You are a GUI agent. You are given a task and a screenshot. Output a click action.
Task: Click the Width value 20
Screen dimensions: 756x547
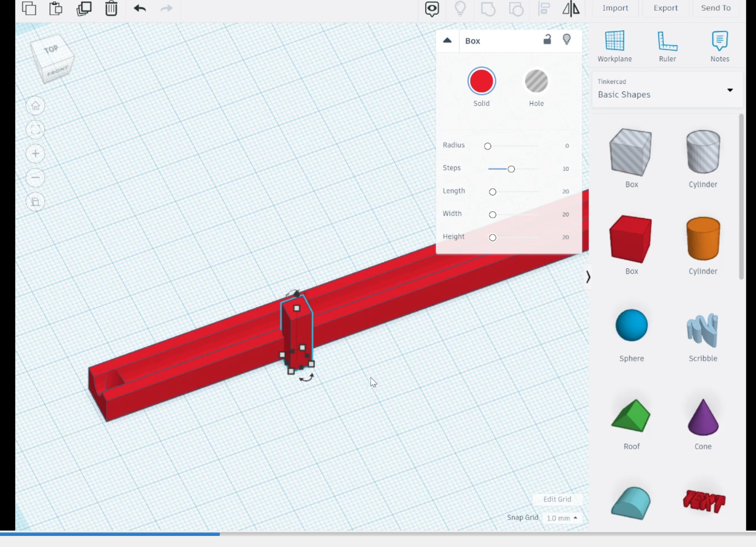pyautogui.click(x=566, y=215)
